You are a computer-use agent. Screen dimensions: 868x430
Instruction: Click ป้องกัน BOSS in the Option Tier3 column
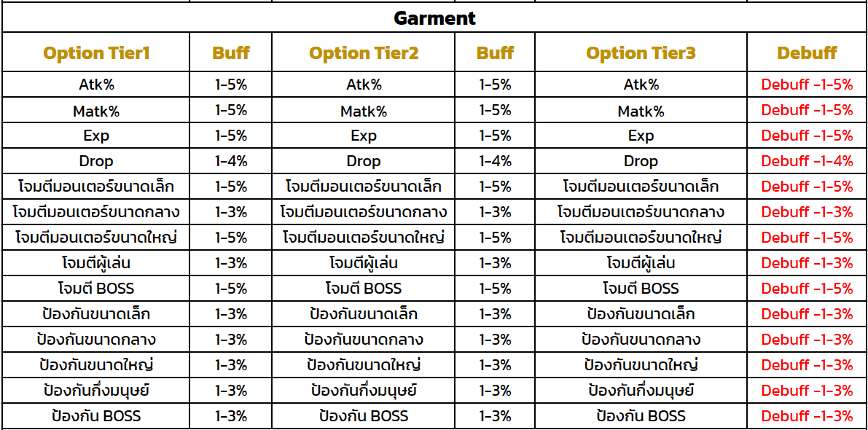point(641,416)
